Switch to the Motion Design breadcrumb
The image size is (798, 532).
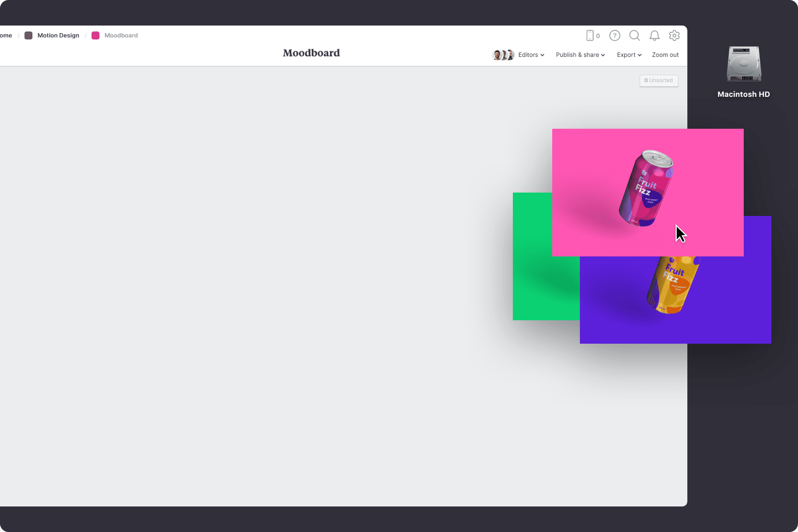point(57,35)
